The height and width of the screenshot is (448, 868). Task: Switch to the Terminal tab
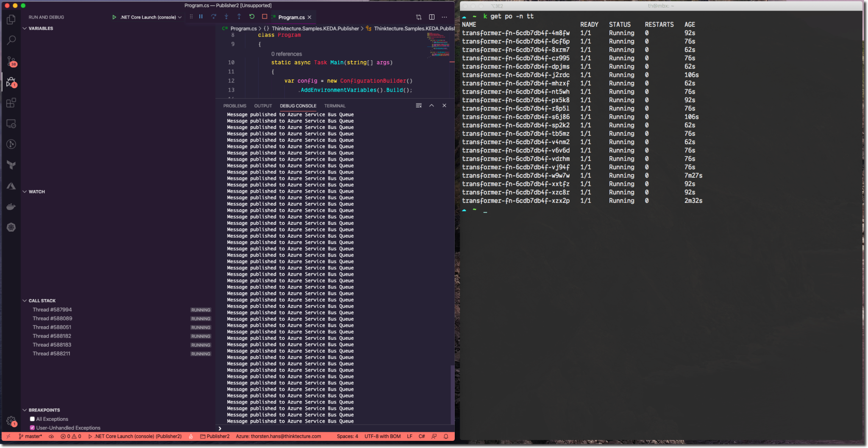click(x=334, y=106)
